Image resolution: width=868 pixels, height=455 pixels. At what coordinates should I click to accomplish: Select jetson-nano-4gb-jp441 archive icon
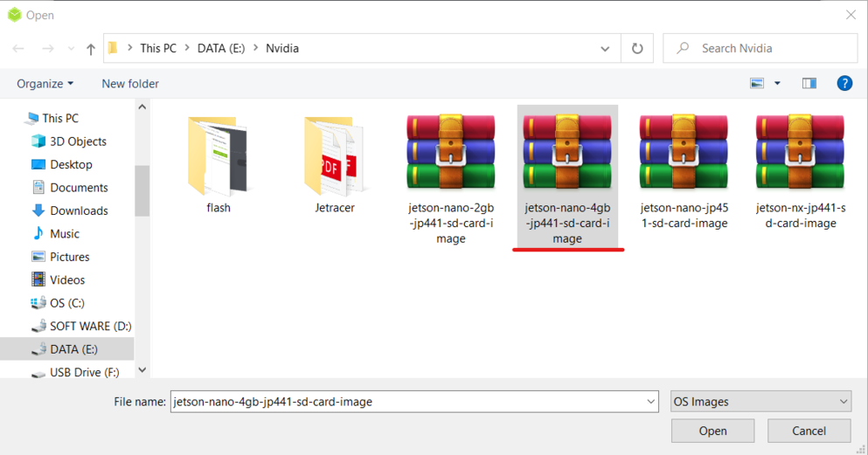566,151
